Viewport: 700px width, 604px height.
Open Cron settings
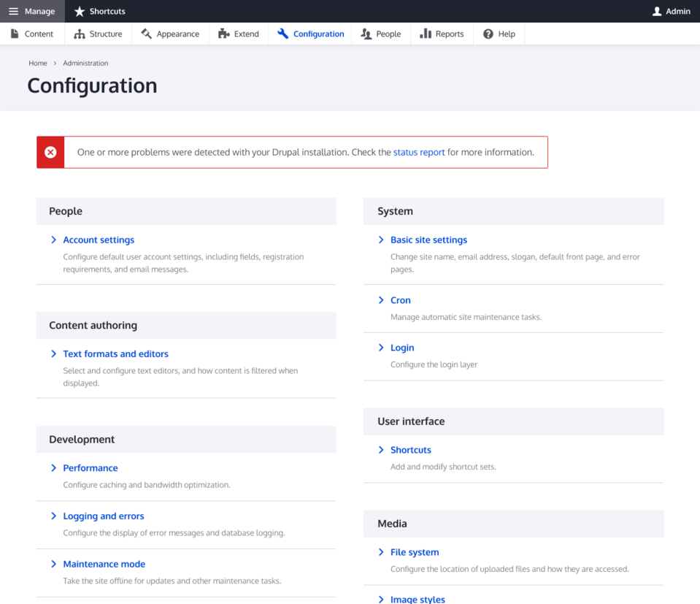pyautogui.click(x=401, y=300)
